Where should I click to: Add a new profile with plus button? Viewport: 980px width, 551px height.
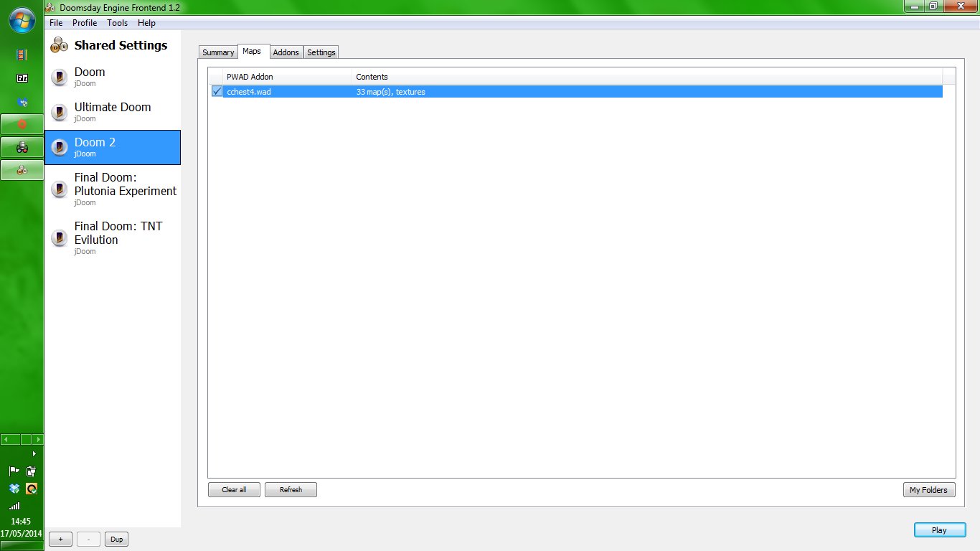tap(60, 540)
